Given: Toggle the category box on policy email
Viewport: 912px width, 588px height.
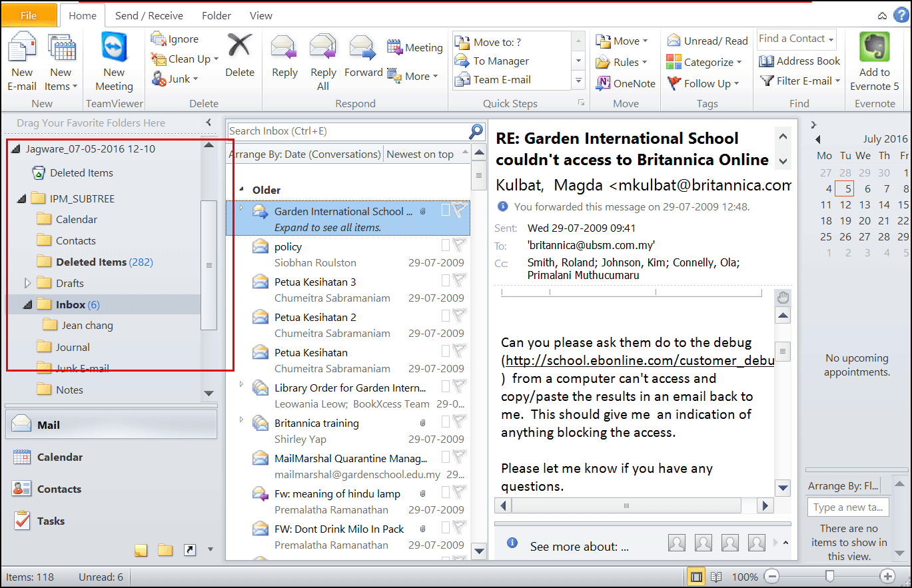Looking at the screenshot, I should 446,245.
